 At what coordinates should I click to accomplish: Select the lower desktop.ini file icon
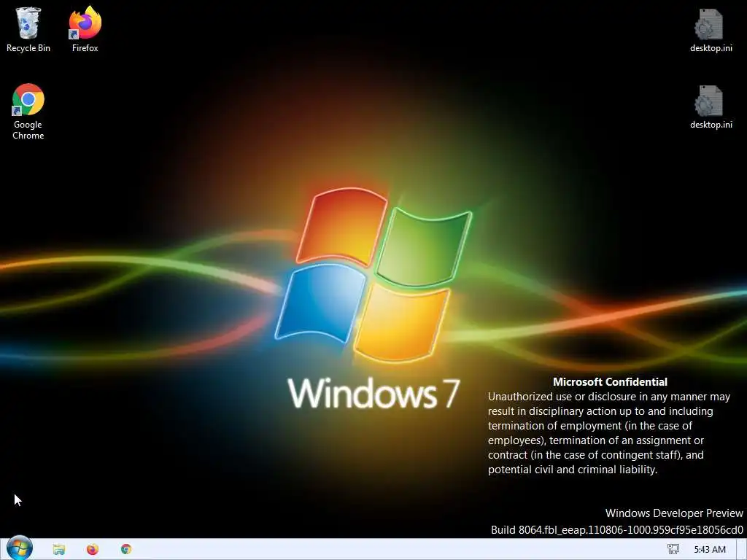(x=711, y=106)
